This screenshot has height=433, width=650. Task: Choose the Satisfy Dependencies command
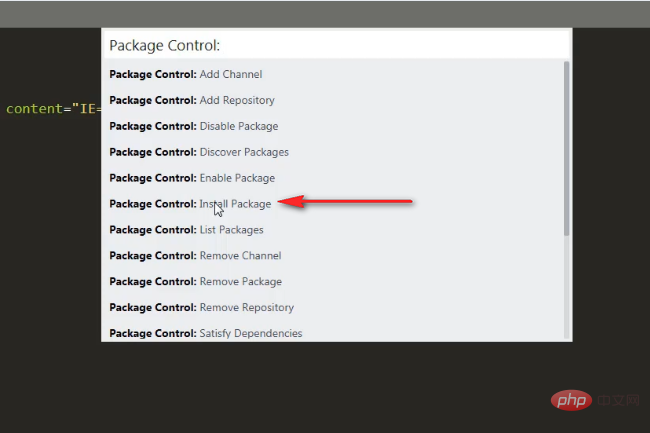333,333
